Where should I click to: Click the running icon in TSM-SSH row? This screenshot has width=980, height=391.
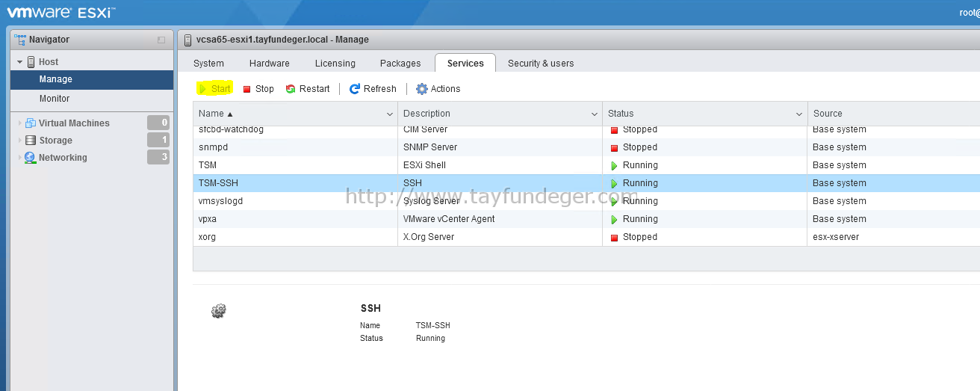(x=615, y=184)
